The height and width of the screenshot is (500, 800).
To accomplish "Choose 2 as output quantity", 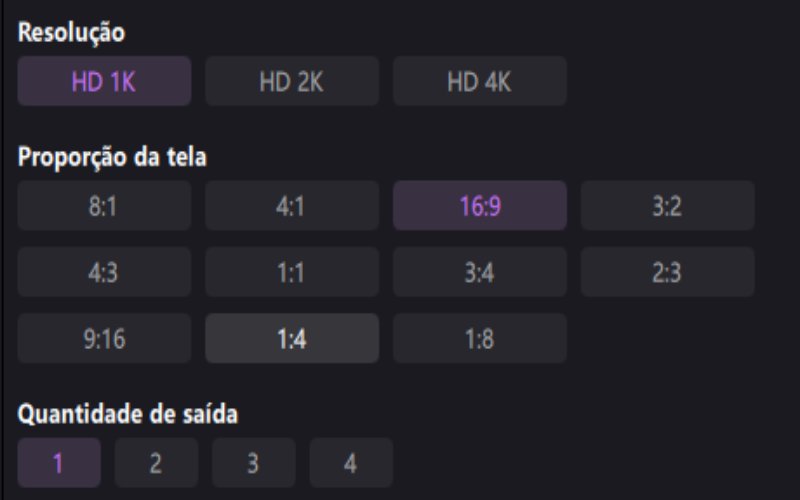I will pos(156,463).
